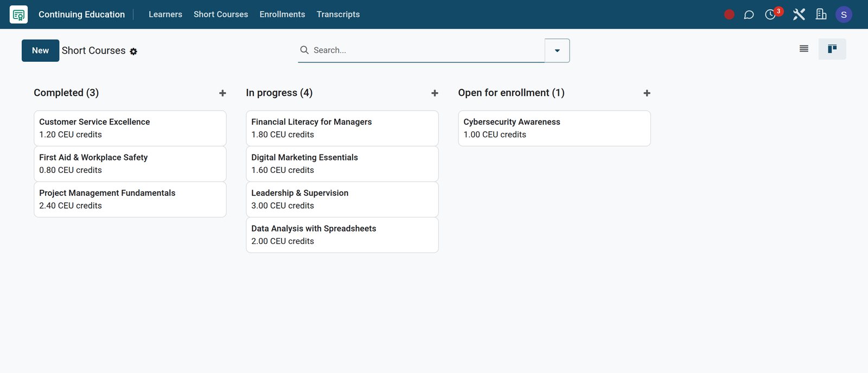Expand the search filter options dropdown
The height and width of the screenshot is (373, 868).
click(557, 50)
